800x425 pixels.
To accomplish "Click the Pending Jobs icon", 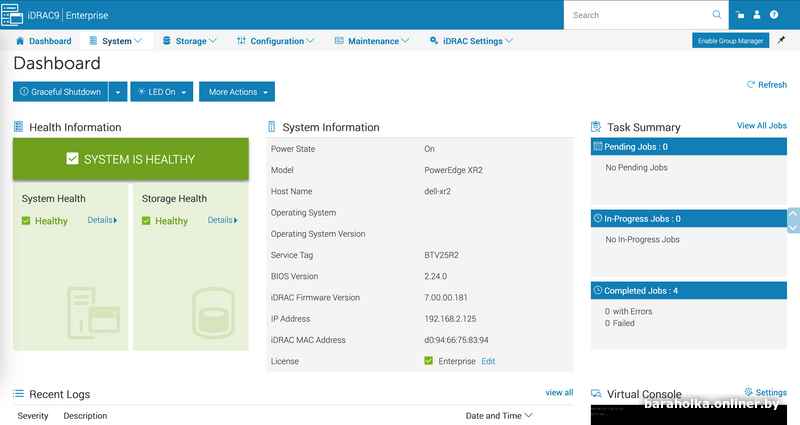I will click(598, 146).
